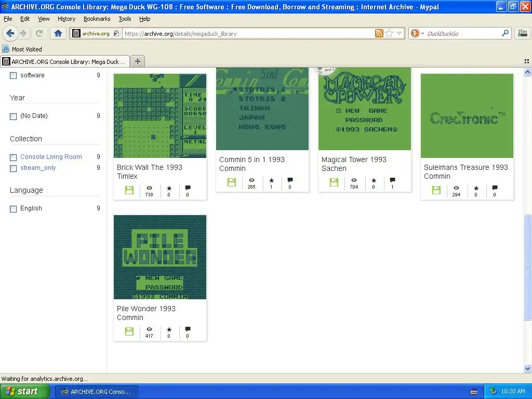Open the Most Visited bookmarks folder
Screen dimensions: 532x399
coord(22,49)
